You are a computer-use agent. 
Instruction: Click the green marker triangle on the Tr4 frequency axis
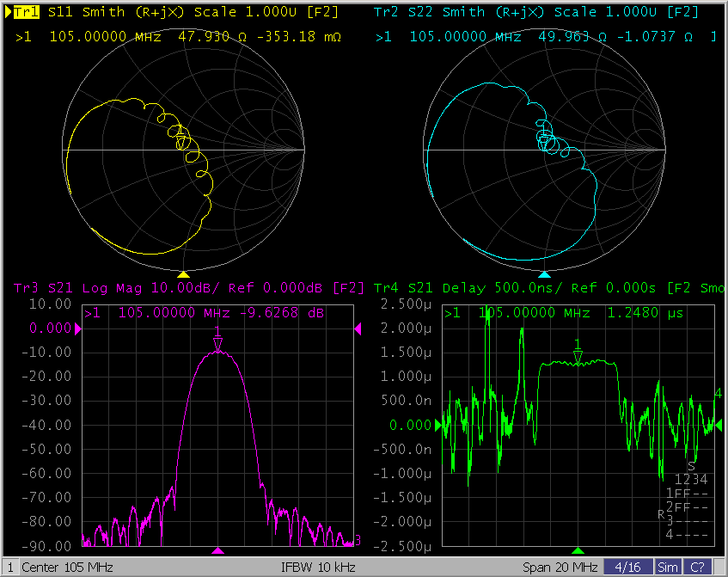pos(578,550)
